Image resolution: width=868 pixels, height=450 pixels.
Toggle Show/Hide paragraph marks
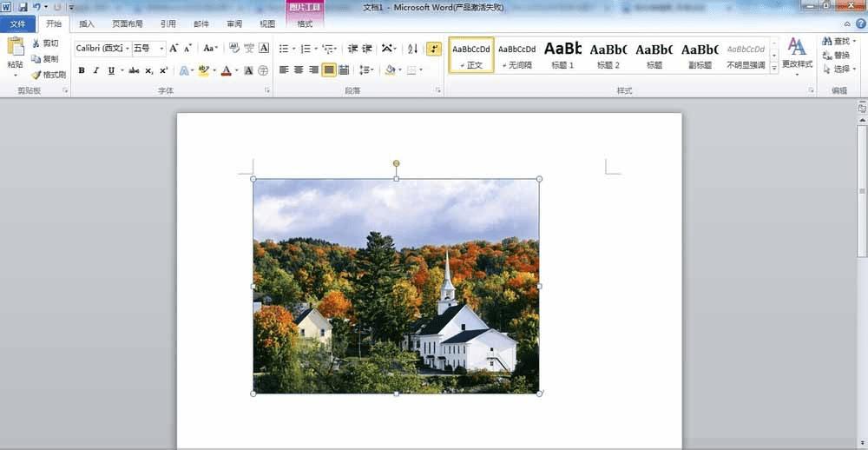433,49
